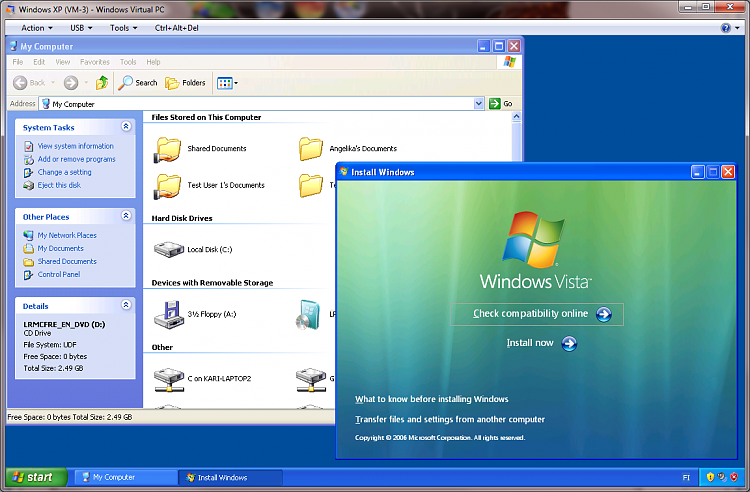Viewport: 750px width, 492px height.
Task: Open the View menu in My Computer
Action: (x=63, y=62)
